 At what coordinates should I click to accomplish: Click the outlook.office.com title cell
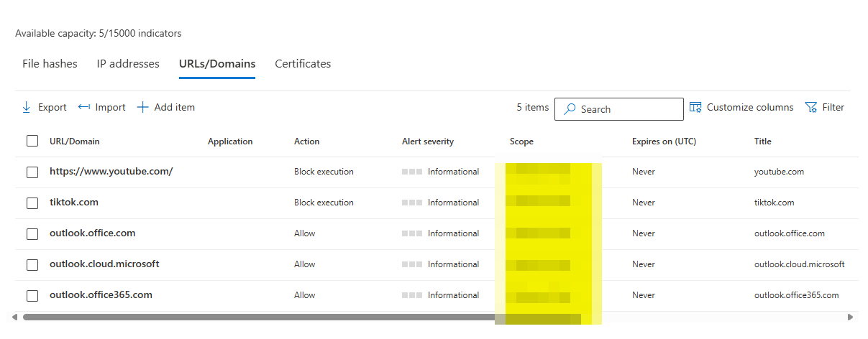point(790,233)
